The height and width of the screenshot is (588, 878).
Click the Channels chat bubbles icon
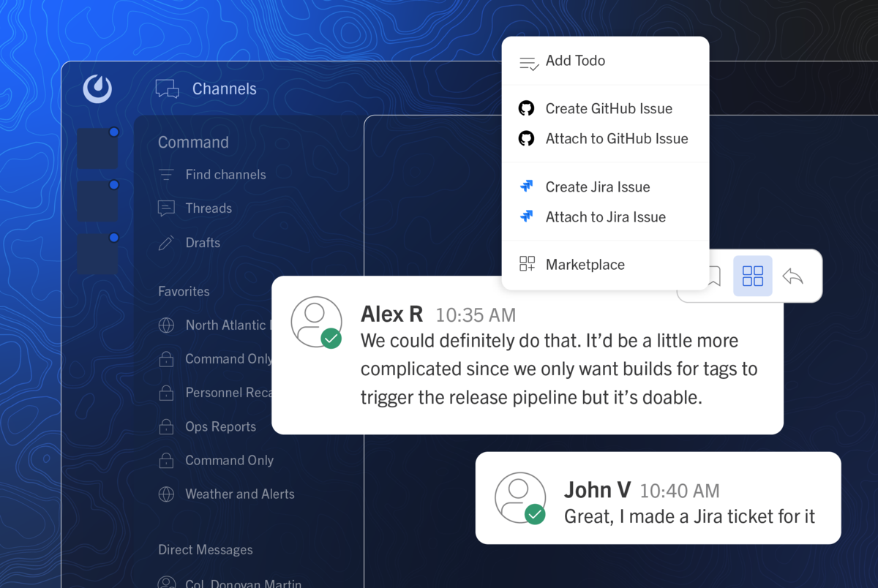coord(167,89)
